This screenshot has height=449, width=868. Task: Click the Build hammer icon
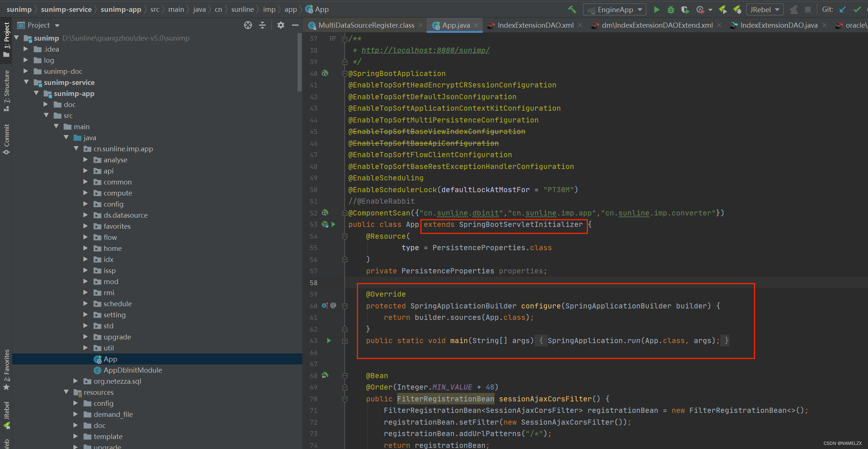[572, 10]
